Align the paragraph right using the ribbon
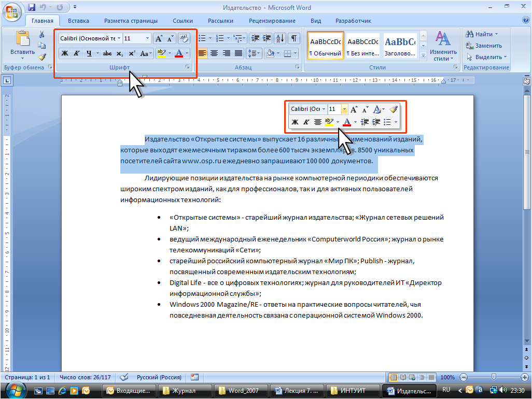 [x=226, y=53]
